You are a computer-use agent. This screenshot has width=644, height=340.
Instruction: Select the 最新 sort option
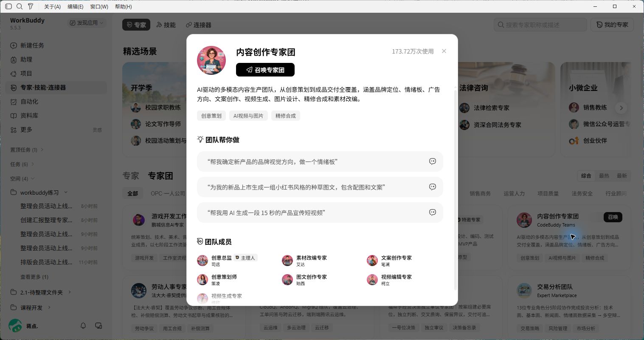click(622, 176)
